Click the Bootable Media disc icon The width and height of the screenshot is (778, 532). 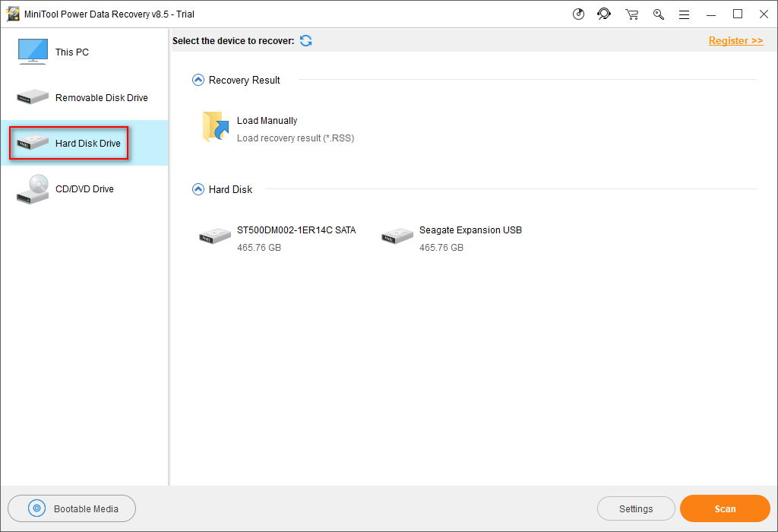[36, 508]
